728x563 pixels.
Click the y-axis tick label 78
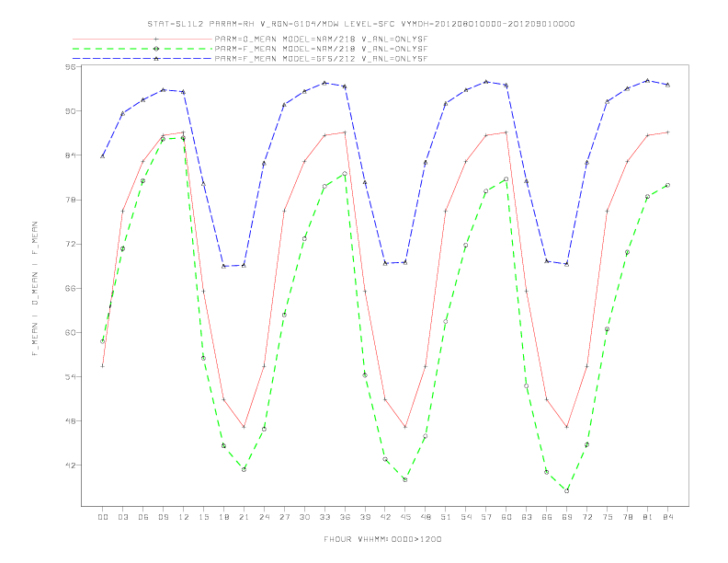point(70,200)
